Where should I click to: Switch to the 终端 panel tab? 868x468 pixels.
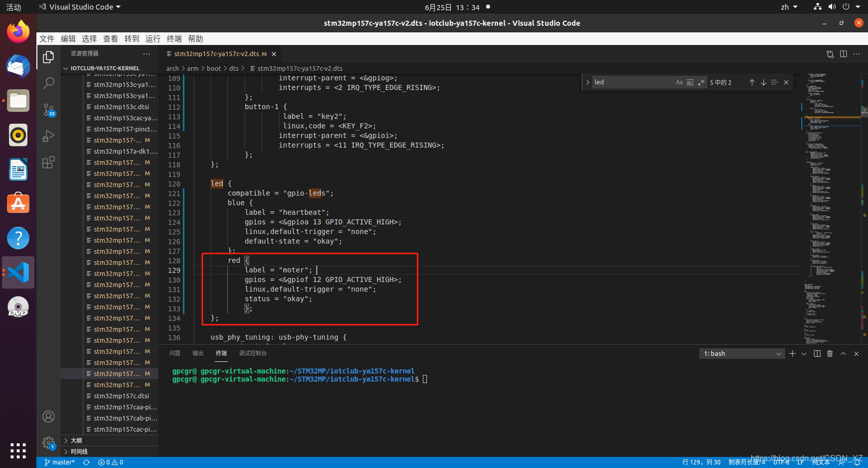point(221,353)
